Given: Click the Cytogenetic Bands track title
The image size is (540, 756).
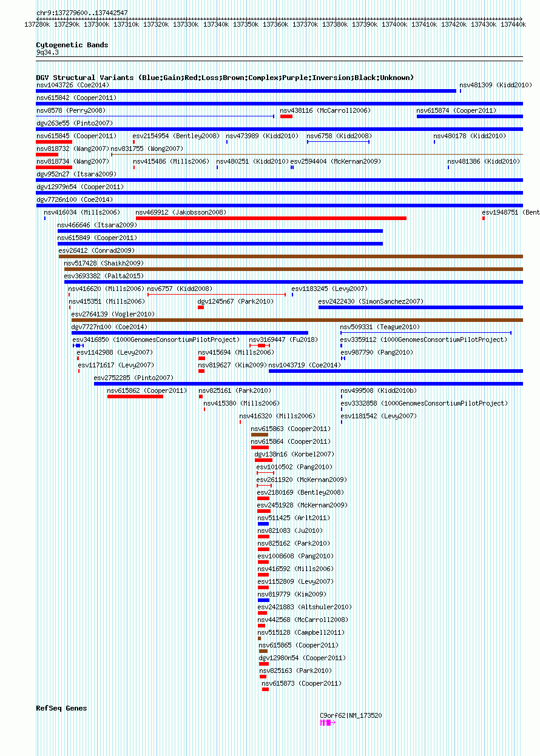Looking at the screenshot, I should click(72, 45).
